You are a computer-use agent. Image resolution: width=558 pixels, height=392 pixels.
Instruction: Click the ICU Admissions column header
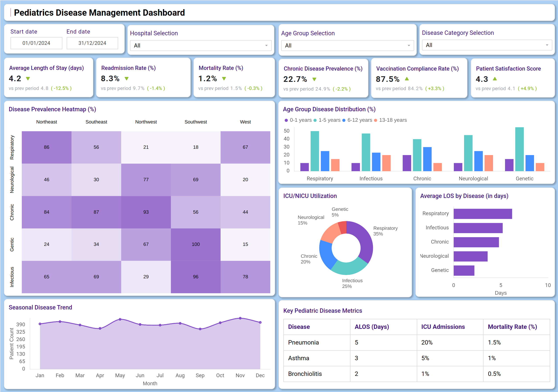[x=450, y=327]
